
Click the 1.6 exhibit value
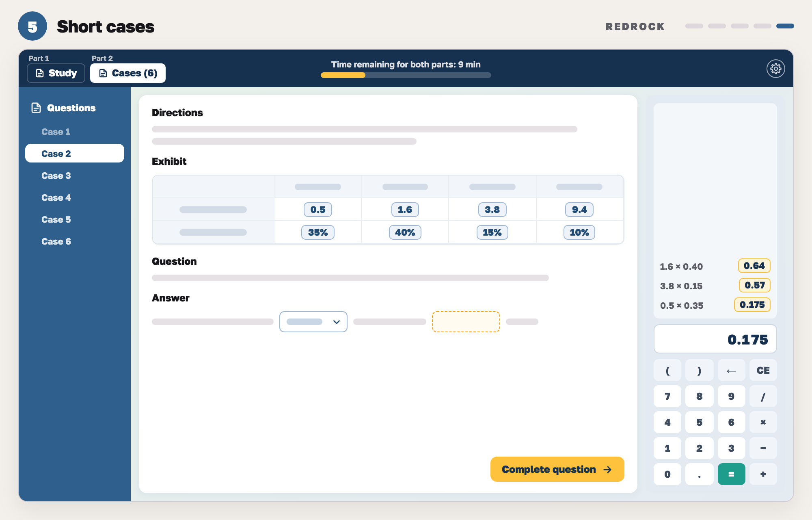point(405,210)
